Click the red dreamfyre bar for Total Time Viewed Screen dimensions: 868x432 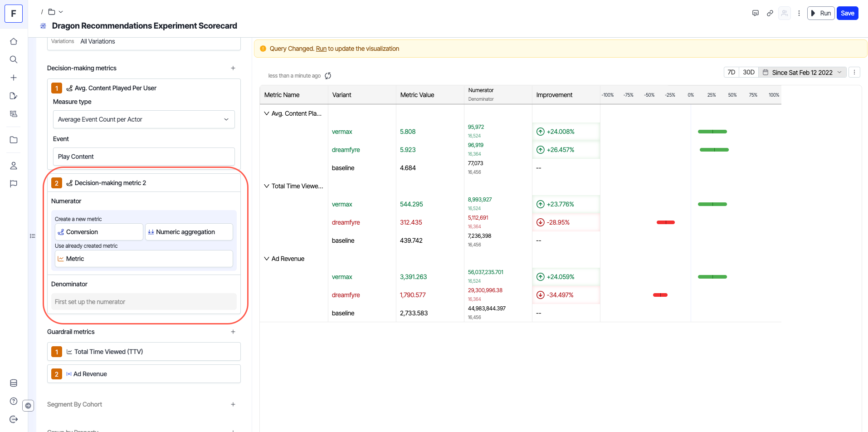pyautogui.click(x=666, y=222)
